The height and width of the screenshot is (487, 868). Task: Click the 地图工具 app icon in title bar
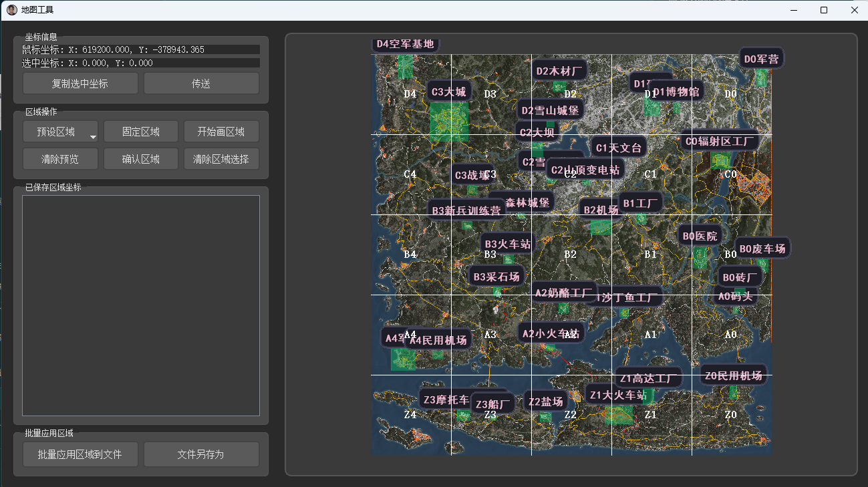point(11,10)
